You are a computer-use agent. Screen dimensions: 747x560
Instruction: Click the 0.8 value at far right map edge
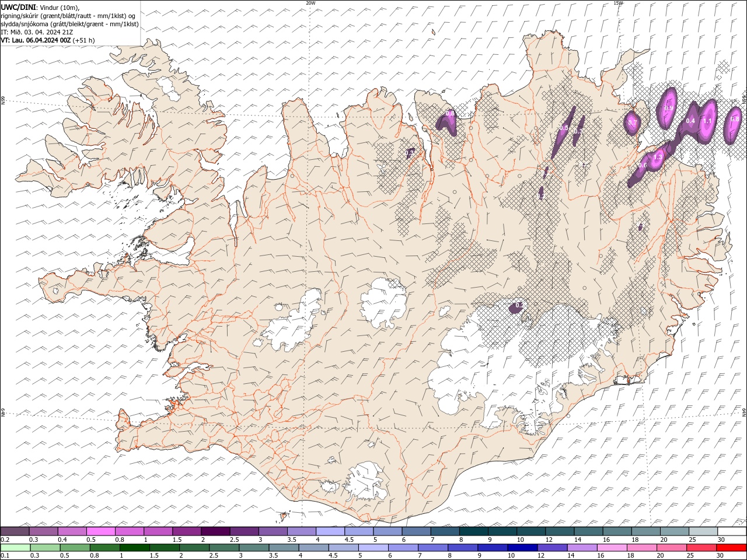(x=735, y=119)
